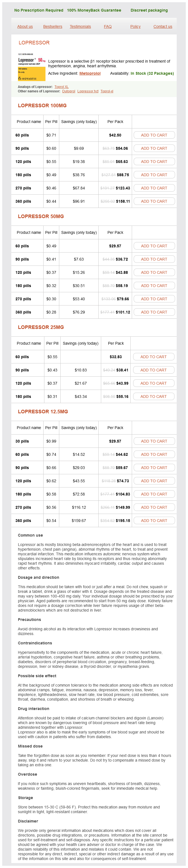Open the Toprol XL analog link
This screenshot has width=188, height=868.
coord(61,87)
